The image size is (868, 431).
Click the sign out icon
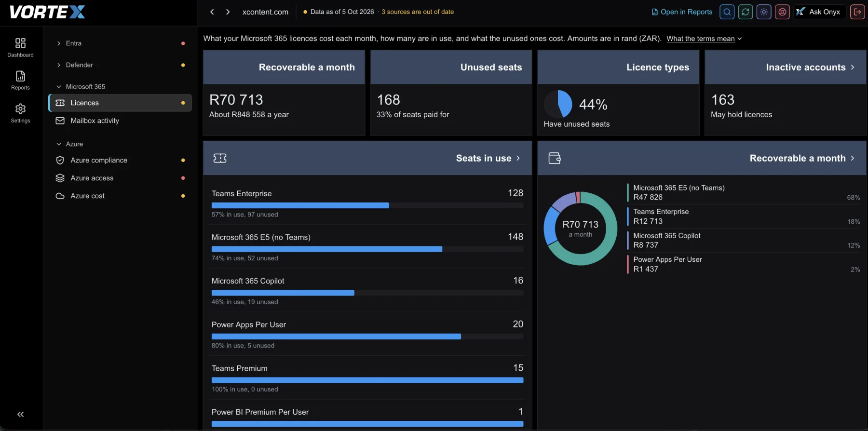[857, 12]
